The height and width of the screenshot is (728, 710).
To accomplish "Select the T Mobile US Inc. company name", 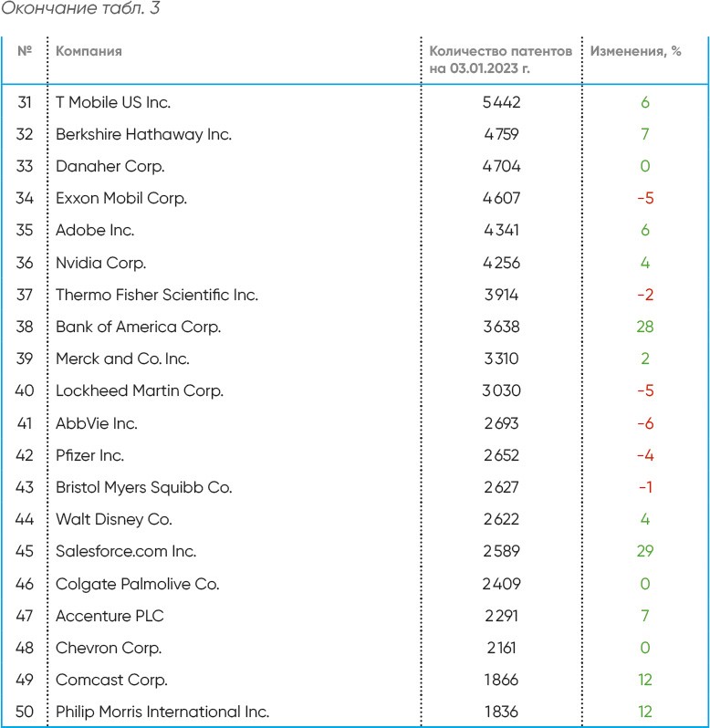I will click(113, 102).
